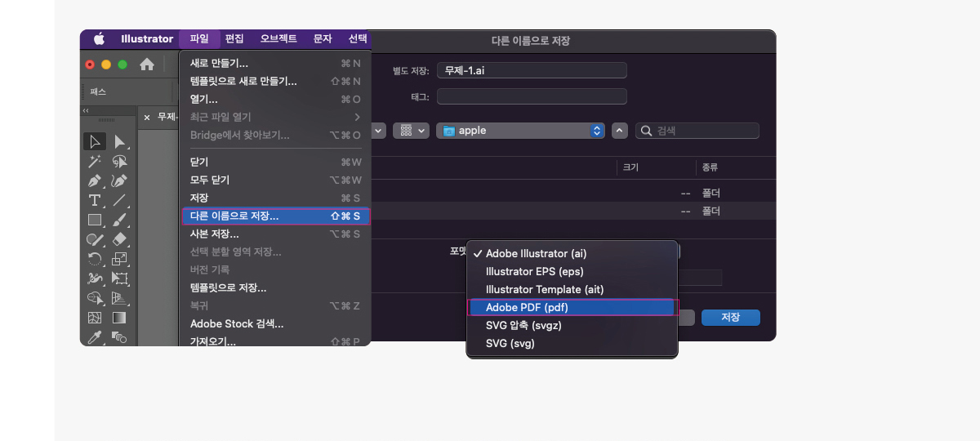The width and height of the screenshot is (980, 441).
Task: Open the 파일 menu
Action: 199,38
